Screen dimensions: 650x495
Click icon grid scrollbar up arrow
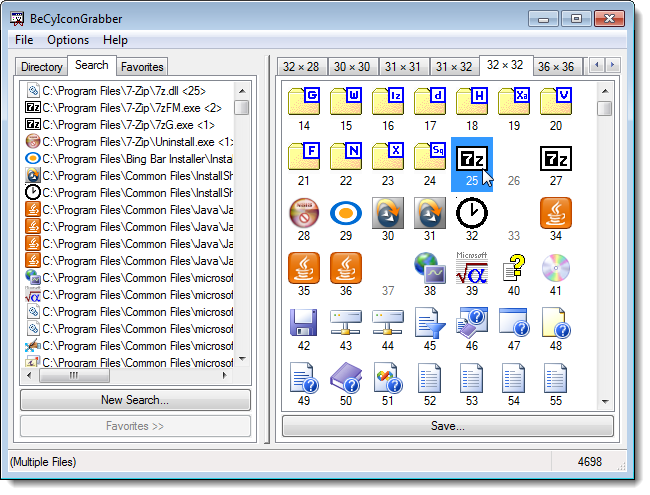coord(605,91)
